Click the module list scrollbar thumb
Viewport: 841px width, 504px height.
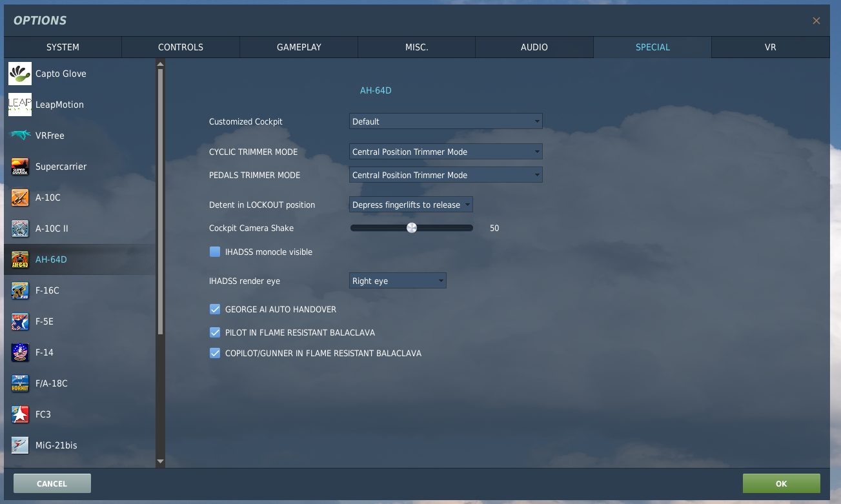point(160,201)
